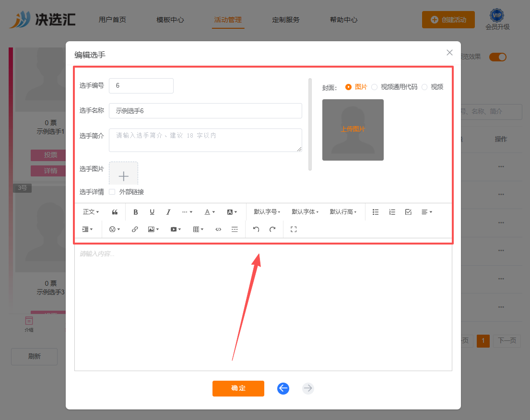
Task: Click 投票 button for 示例选手1
Action: point(48,155)
